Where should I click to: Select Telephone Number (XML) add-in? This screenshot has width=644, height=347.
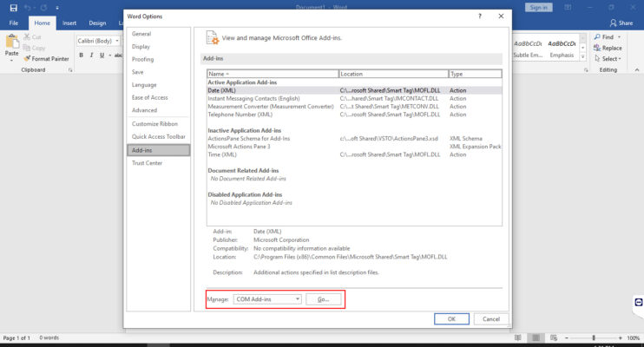point(354,115)
